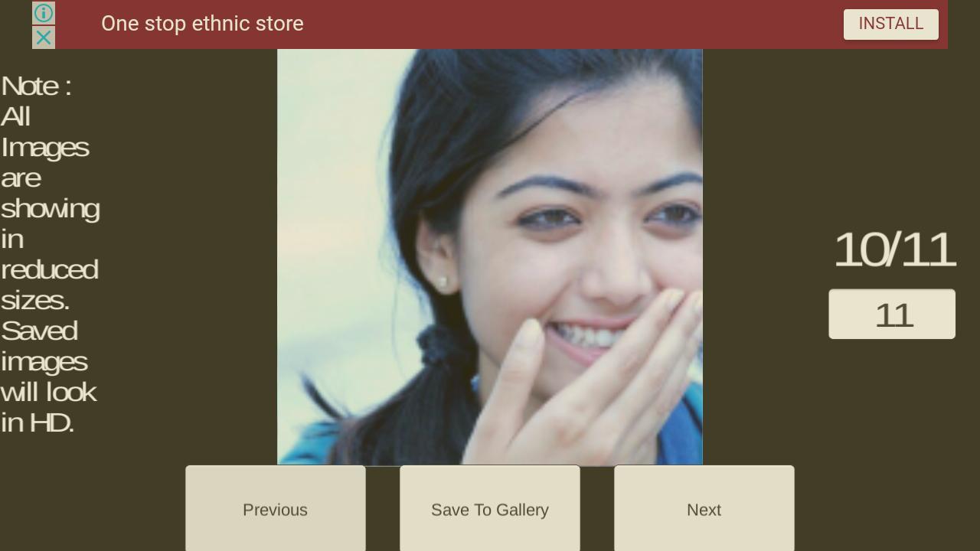Viewport: 980px width, 551px height.
Task: Click Save To Gallery
Action: [x=490, y=509]
